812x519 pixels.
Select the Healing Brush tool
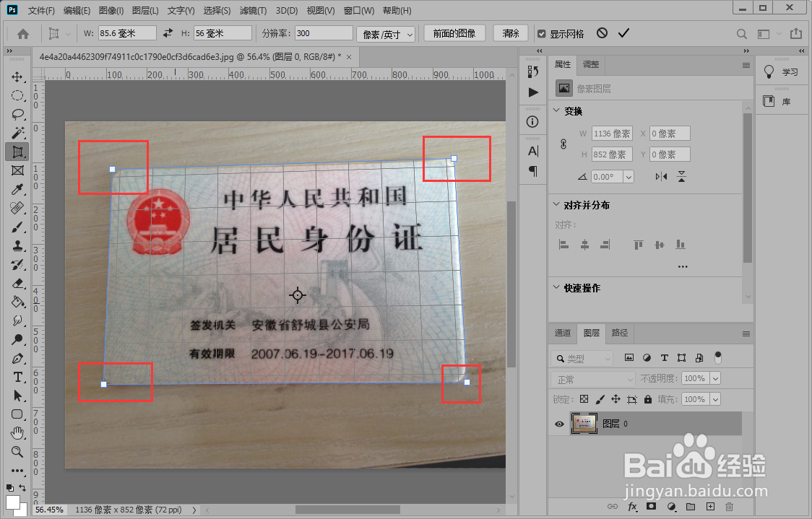coord(17,208)
